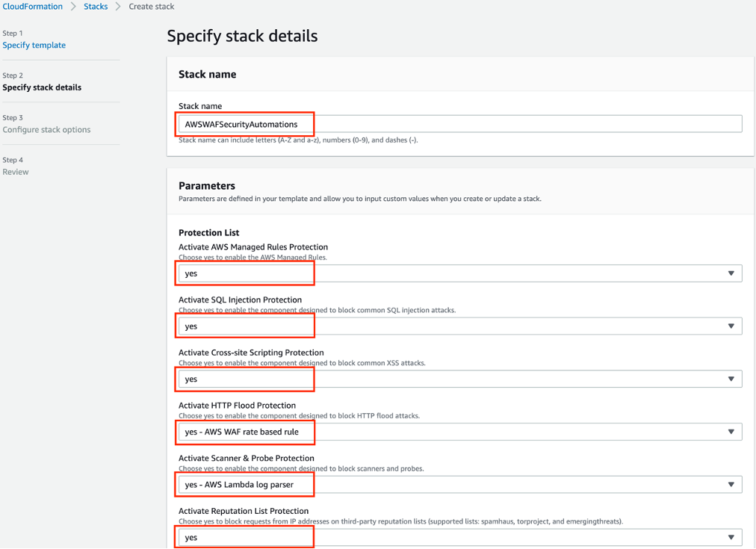Open the HTTP Flood Protection dropdown
The width and height of the screenshot is (756, 549).
[460, 432]
